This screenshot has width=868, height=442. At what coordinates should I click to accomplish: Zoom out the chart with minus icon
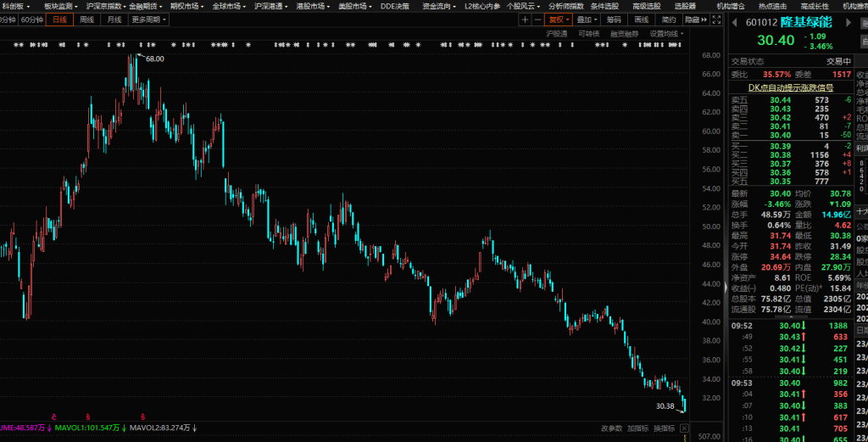point(537,20)
